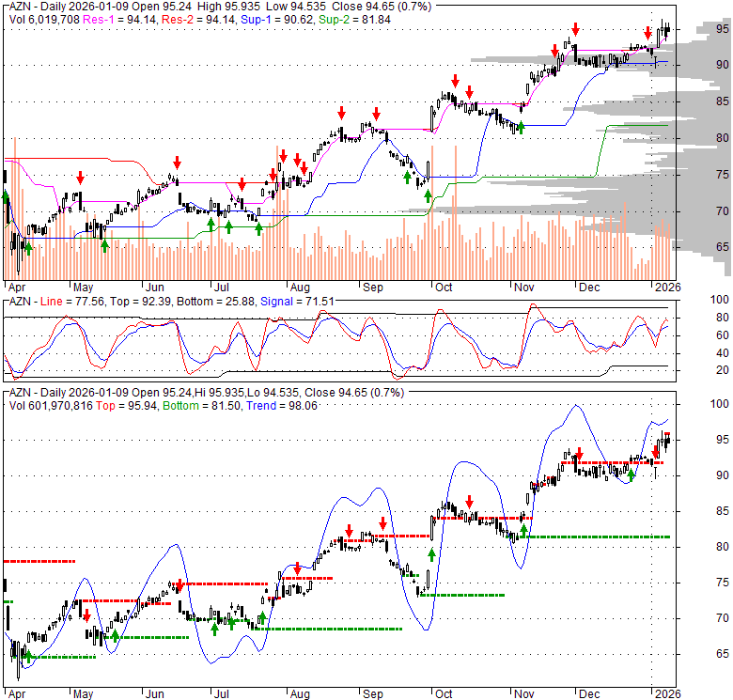
Task: Click the Bottom = 25.88 oscillator label
Action: [216, 302]
